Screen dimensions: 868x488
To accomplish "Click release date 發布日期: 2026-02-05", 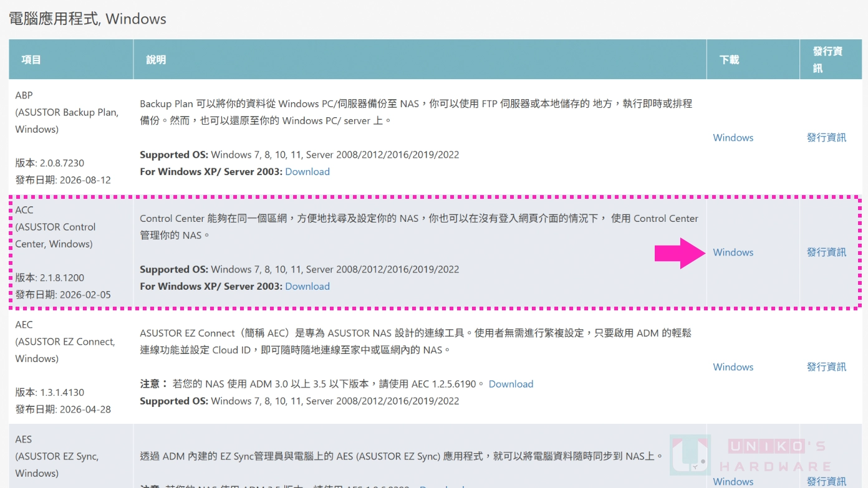I will click(63, 295).
